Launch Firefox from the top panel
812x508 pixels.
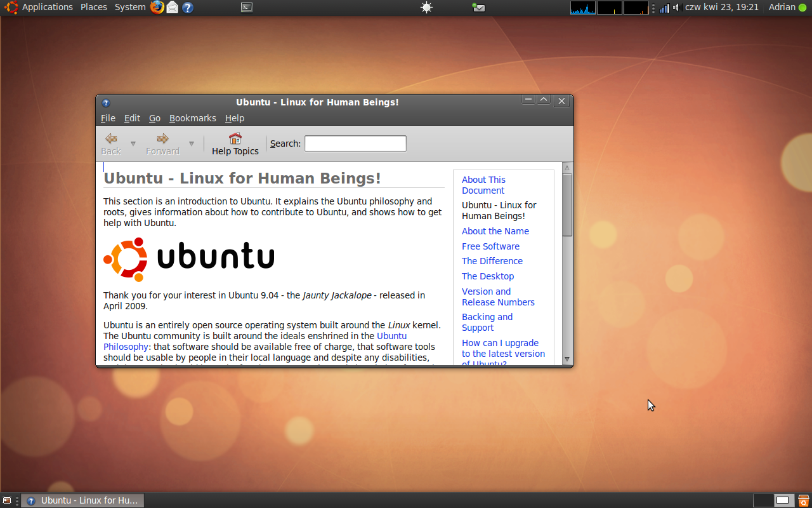(x=157, y=7)
